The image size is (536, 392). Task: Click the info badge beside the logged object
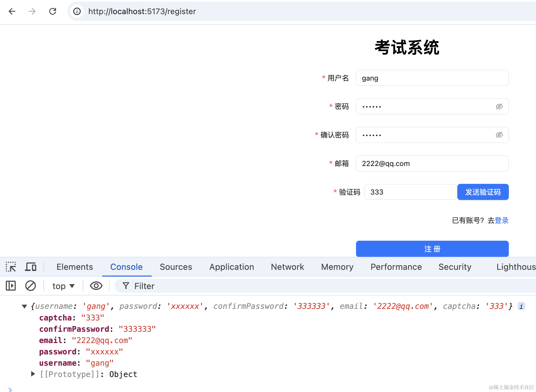(x=521, y=306)
